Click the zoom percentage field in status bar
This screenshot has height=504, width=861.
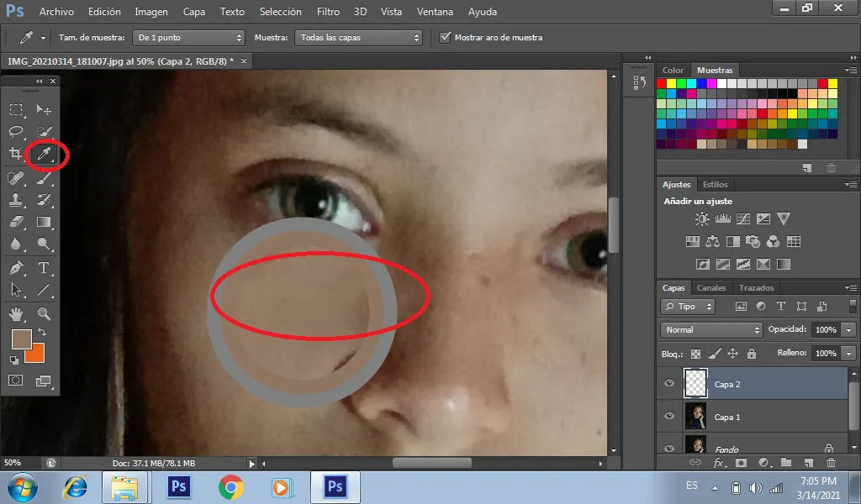click(x=13, y=463)
